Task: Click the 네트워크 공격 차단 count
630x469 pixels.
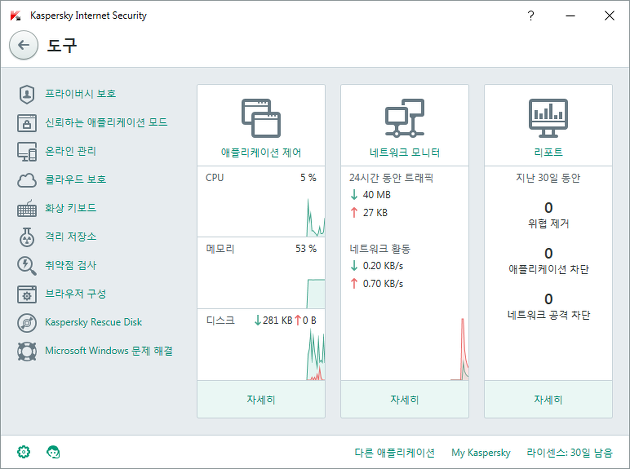Action: click(x=548, y=299)
